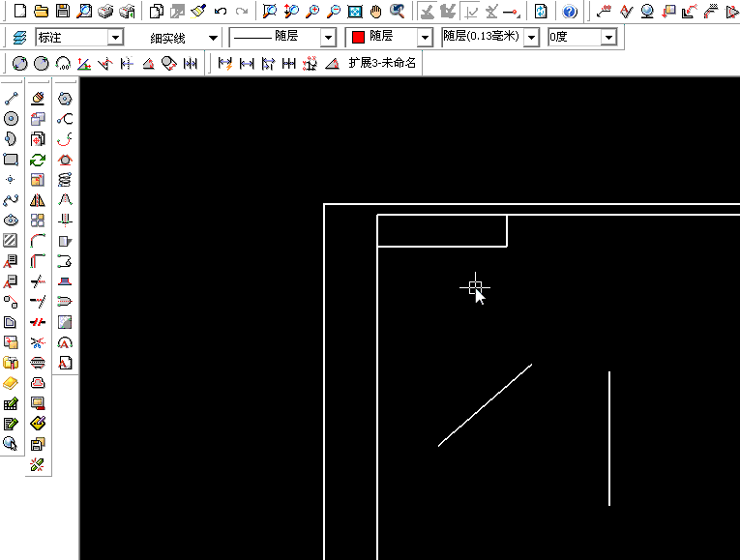The width and height of the screenshot is (740, 560).
Task: Open the 0度 angle dropdown
Action: [608, 37]
